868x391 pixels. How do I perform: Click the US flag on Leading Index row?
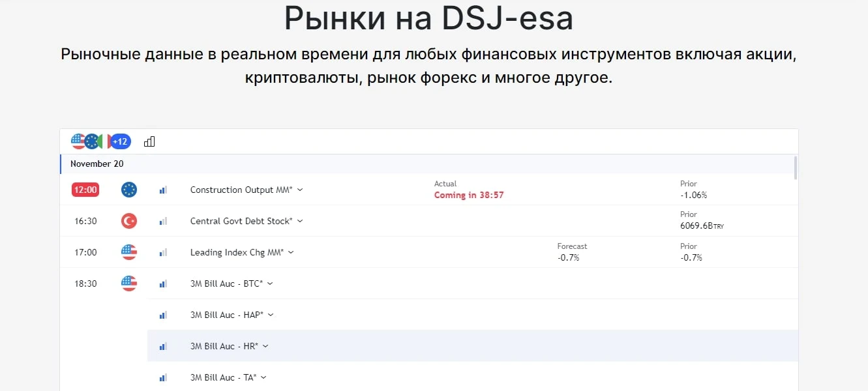click(129, 252)
